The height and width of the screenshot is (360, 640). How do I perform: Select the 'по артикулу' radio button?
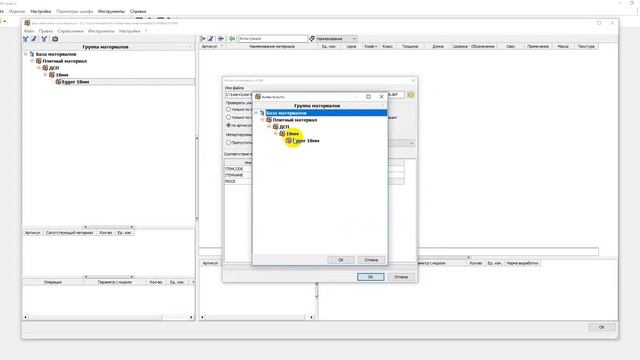(229, 125)
